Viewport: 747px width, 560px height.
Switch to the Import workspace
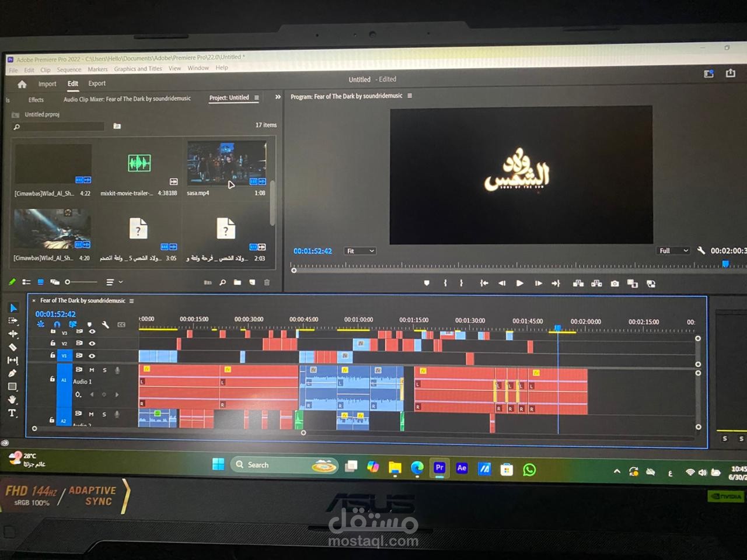coord(47,84)
